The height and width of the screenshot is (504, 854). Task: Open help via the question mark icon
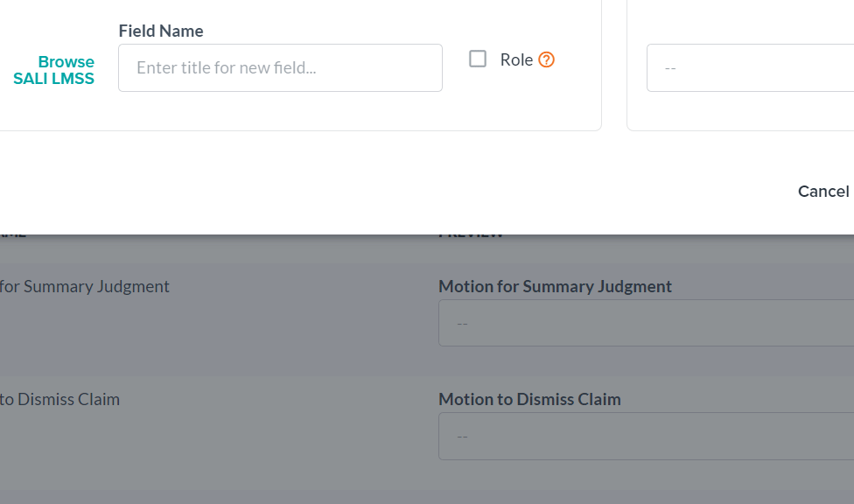[546, 59]
